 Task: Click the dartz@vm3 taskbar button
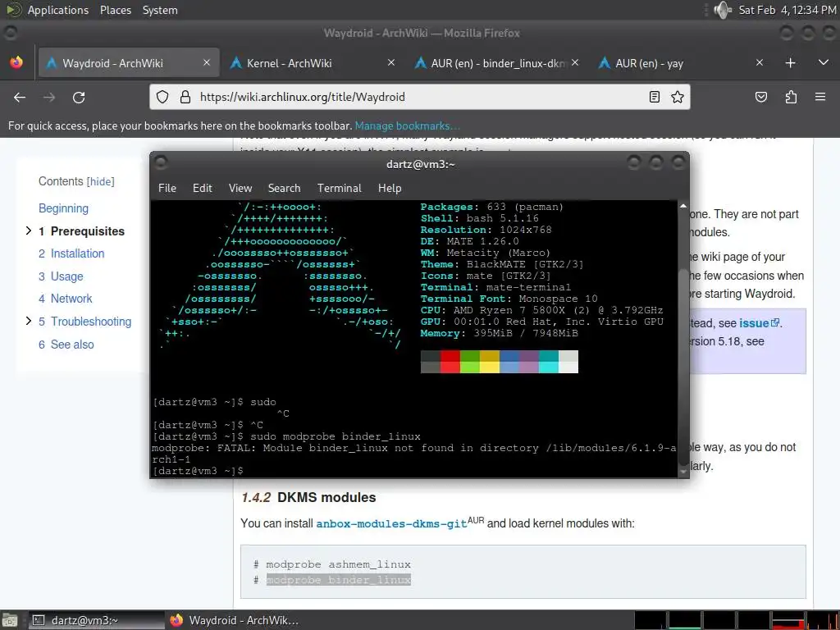(97, 620)
